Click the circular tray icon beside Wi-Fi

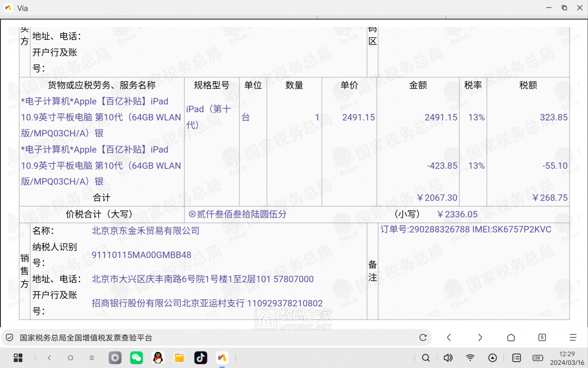point(492,358)
